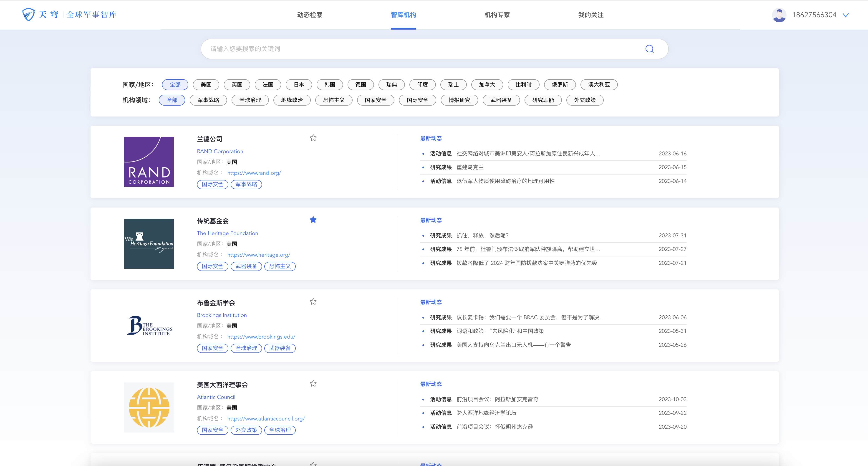This screenshot has width=868, height=466.
Task: Open the 机构专家 tab
Action: pos(497,15)
